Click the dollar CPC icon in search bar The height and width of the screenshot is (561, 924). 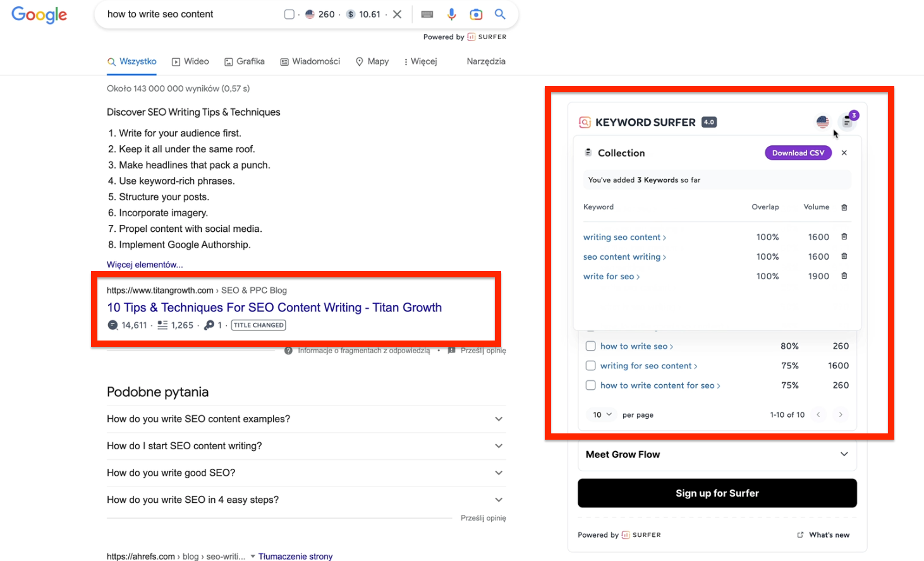351,14
